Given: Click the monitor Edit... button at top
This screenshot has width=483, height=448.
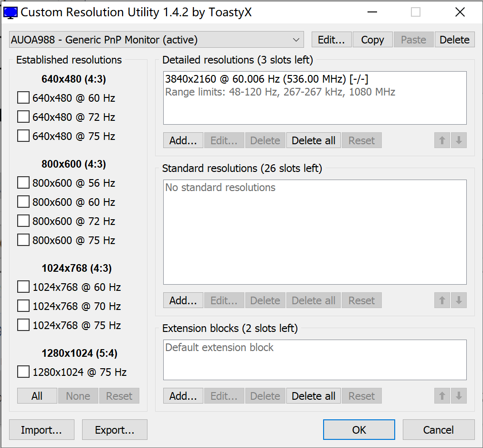Looking at the screenshot, I should click(x=331, y=40).
